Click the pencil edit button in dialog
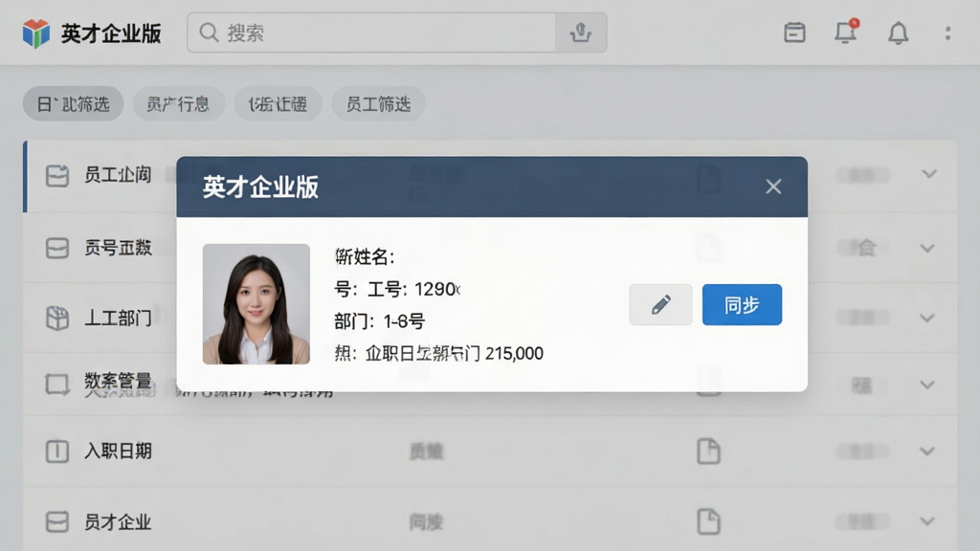 pyautogui.click(x=660, y=304)
